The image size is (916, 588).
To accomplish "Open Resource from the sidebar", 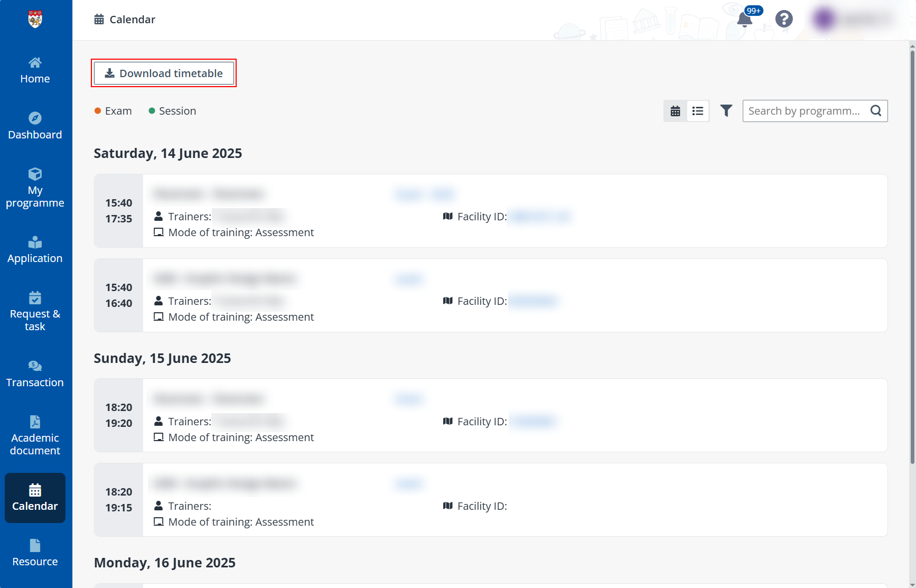I will click(35, 553).
